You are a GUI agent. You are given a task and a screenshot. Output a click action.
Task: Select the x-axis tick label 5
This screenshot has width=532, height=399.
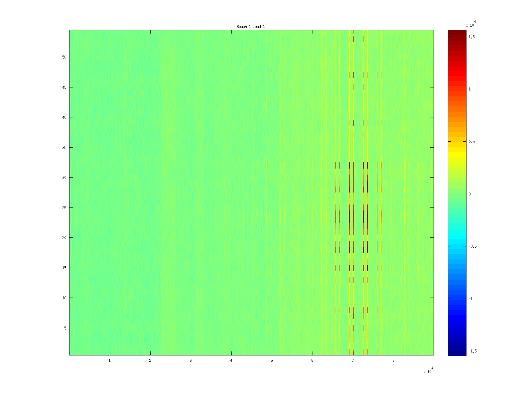(x=272, y=360)
